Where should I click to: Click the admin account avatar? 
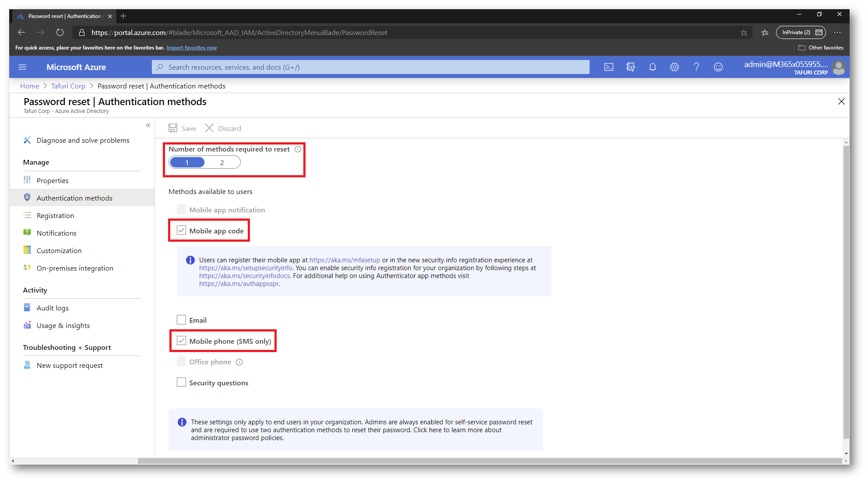click(x=838, y=67)
